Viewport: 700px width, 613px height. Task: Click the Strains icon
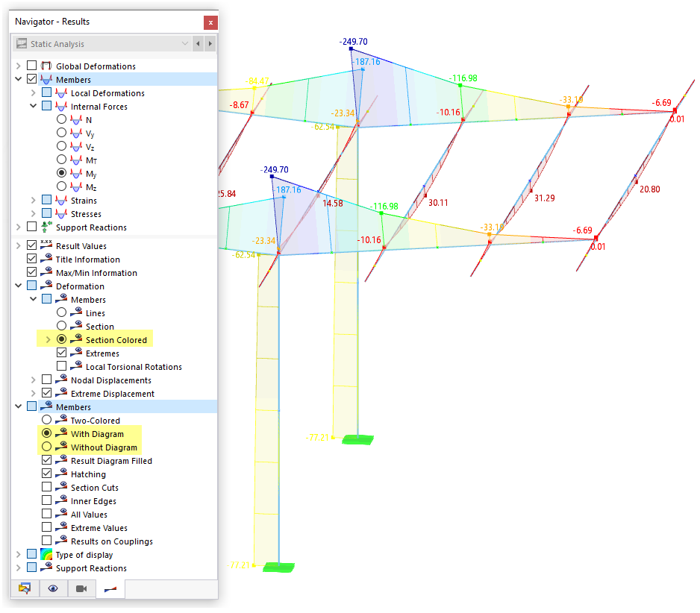pyautogui.click(x=61, y=201)
